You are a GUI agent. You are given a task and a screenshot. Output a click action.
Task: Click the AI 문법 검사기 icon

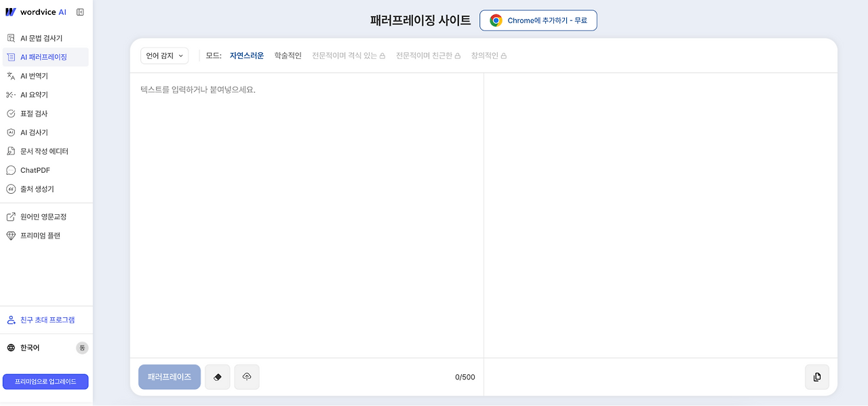(x=11, y=38)
